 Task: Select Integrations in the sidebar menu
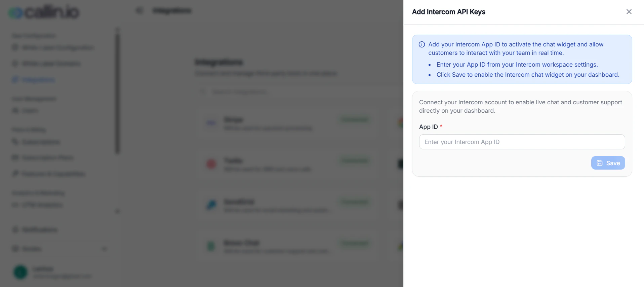pos(38,79)
